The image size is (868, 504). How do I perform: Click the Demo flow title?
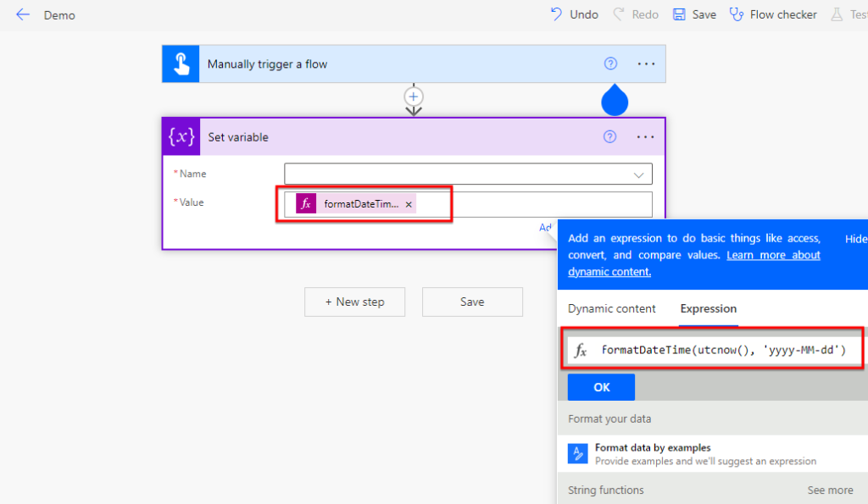click(x=59, y=15)
